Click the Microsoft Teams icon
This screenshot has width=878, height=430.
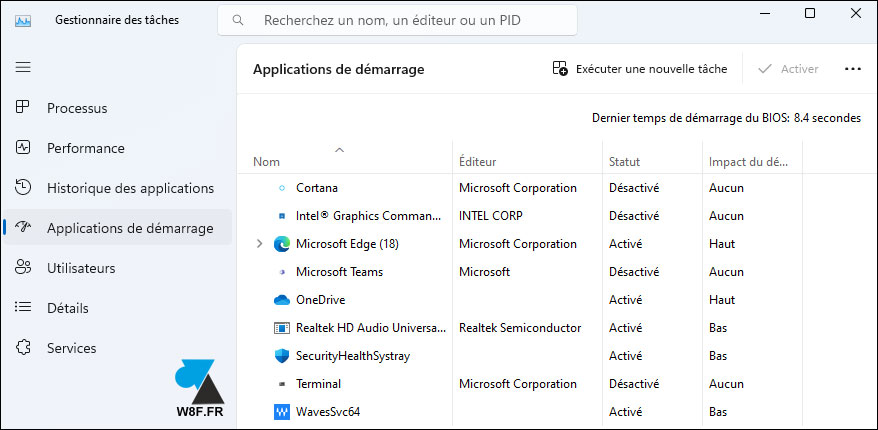tap(282, 272)
